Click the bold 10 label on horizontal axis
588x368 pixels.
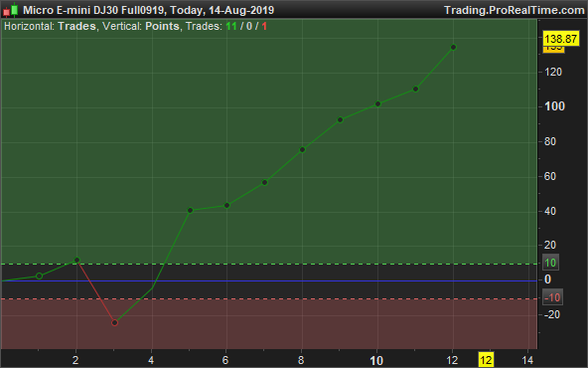click(376, 361)
